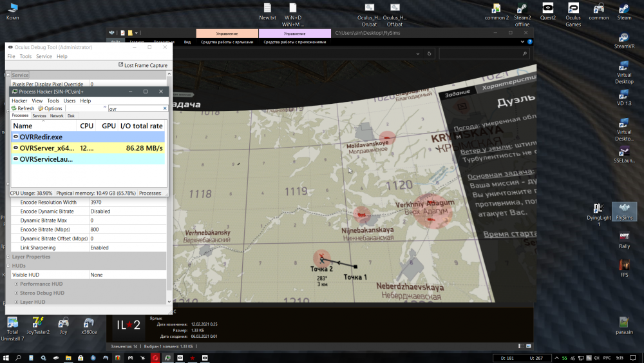Sort processes by the Name column header

pos(43,126)
